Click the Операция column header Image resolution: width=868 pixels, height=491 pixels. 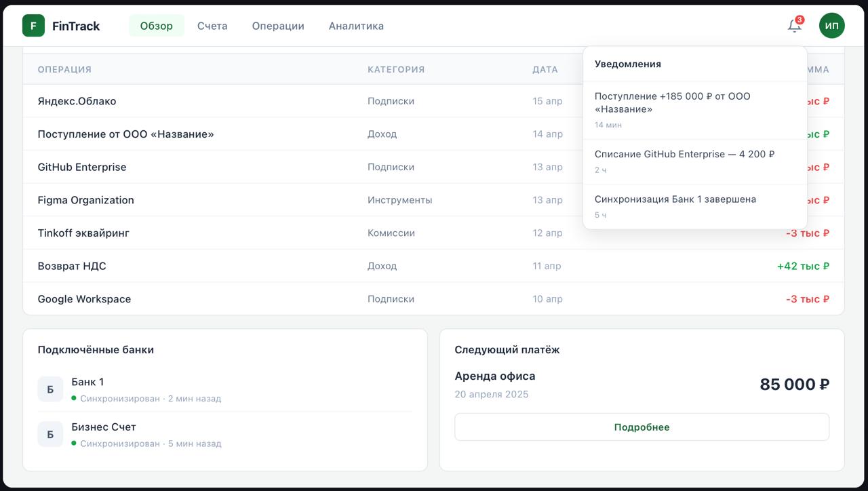64,69
